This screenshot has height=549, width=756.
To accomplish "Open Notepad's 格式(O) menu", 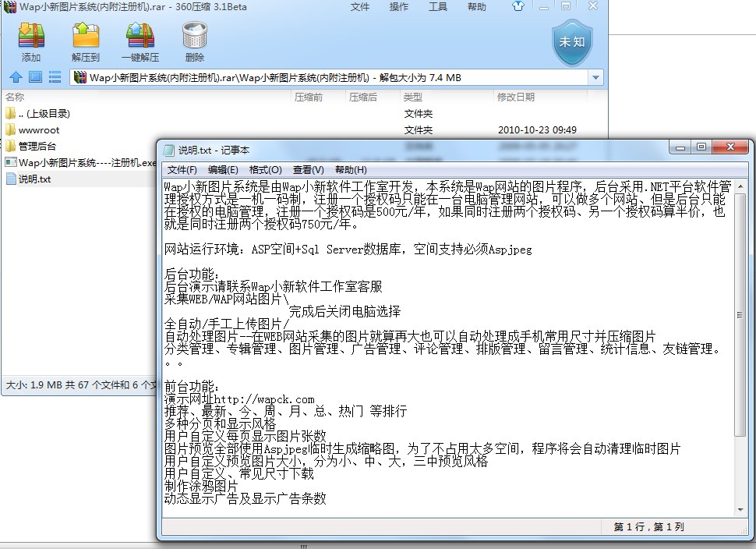I will pyautogui.click(x=265, y=170).
